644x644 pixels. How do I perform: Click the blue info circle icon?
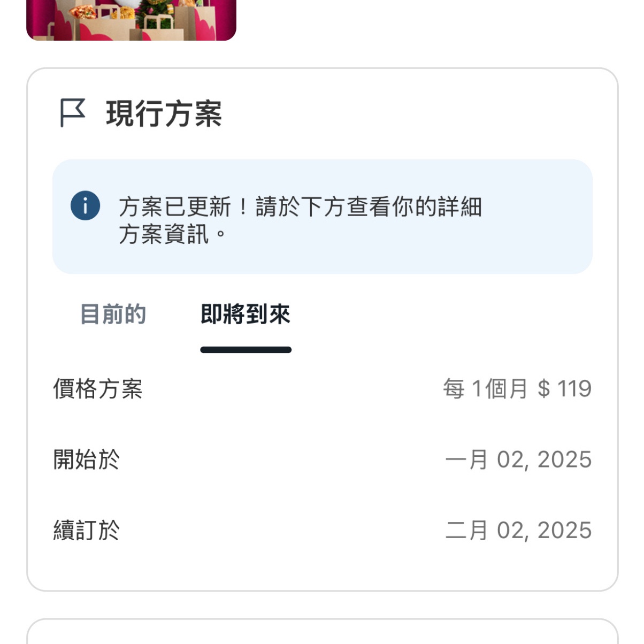(x=85, y=206)
